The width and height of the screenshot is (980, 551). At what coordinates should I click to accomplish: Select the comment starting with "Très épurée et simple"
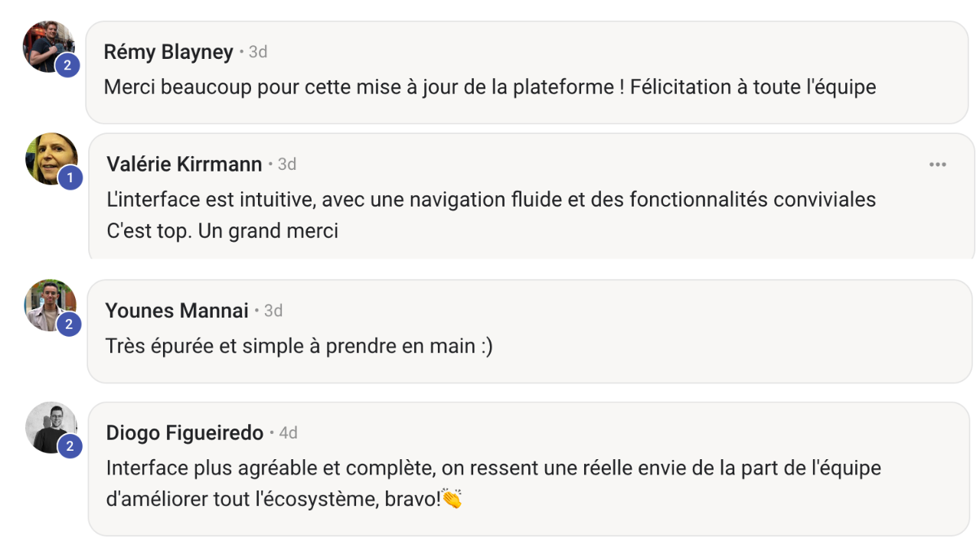click(x=299, y=346)
